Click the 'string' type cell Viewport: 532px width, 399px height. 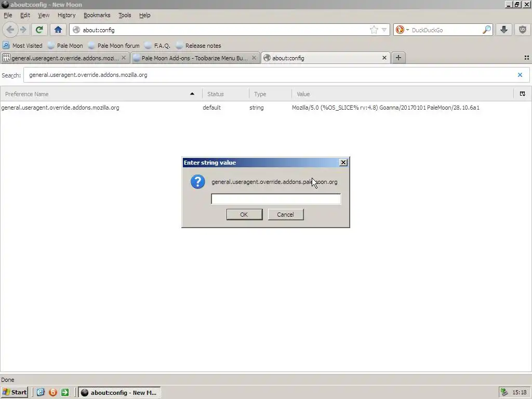[257, 108]
